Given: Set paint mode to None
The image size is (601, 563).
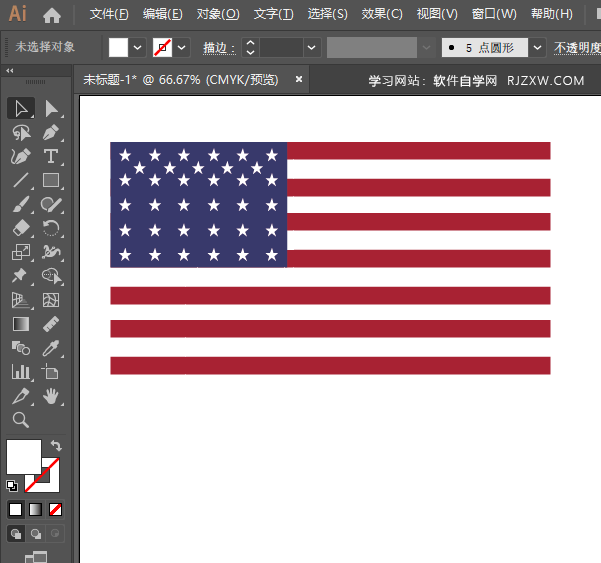Looking at the screenshot, I should tap(56, 509).
